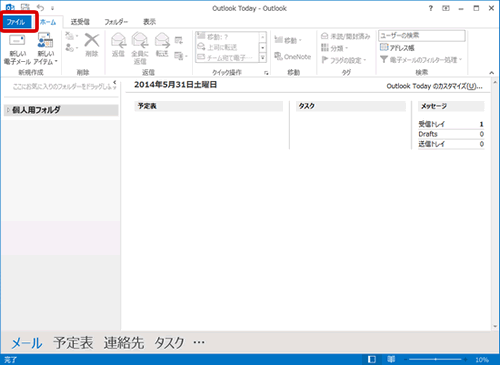500x365 pixels.
Task: Open the クイック操作 dialog launcher
Action: pyautogui.click(x=266, y=73)
